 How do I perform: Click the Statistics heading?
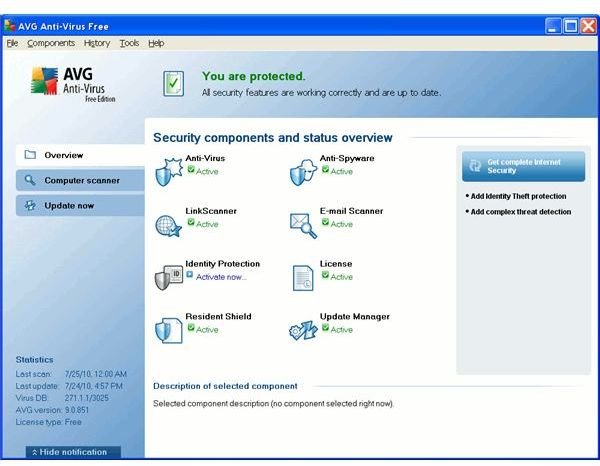click(34, 360)
